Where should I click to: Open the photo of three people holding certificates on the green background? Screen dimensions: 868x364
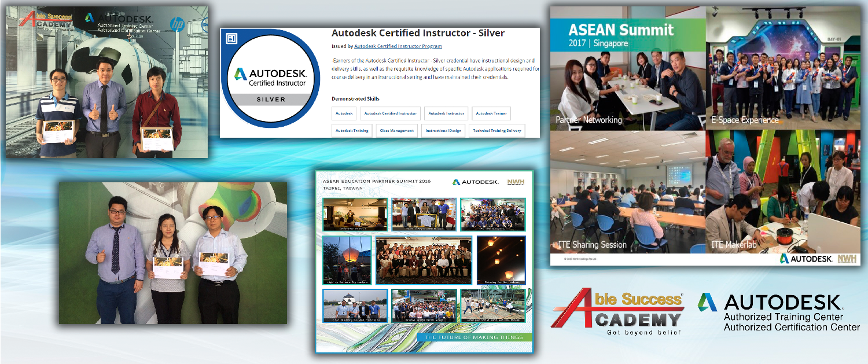(172, 253)
